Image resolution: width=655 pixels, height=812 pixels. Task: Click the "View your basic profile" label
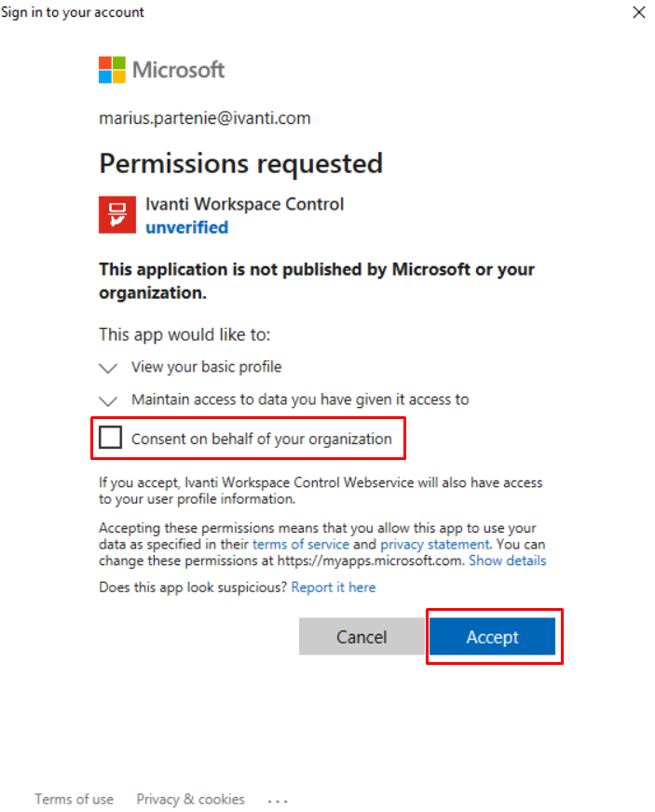(206, 367)
